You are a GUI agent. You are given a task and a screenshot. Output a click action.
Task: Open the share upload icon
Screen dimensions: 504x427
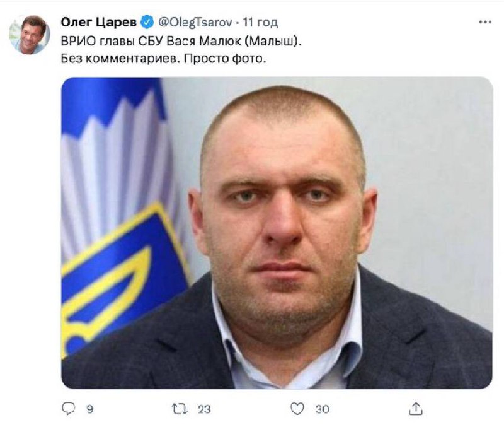point(416,408)
